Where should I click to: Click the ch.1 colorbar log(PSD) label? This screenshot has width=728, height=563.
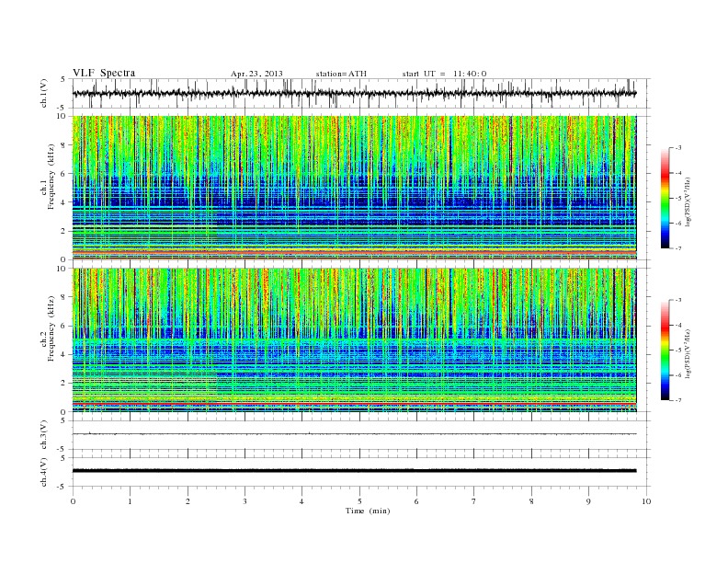tap(688, 201)
